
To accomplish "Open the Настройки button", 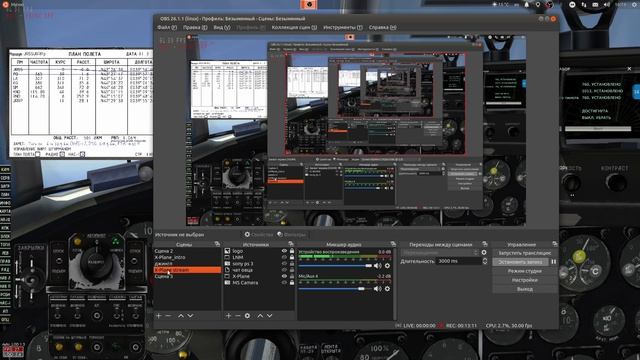I will (x=524, y=280).
